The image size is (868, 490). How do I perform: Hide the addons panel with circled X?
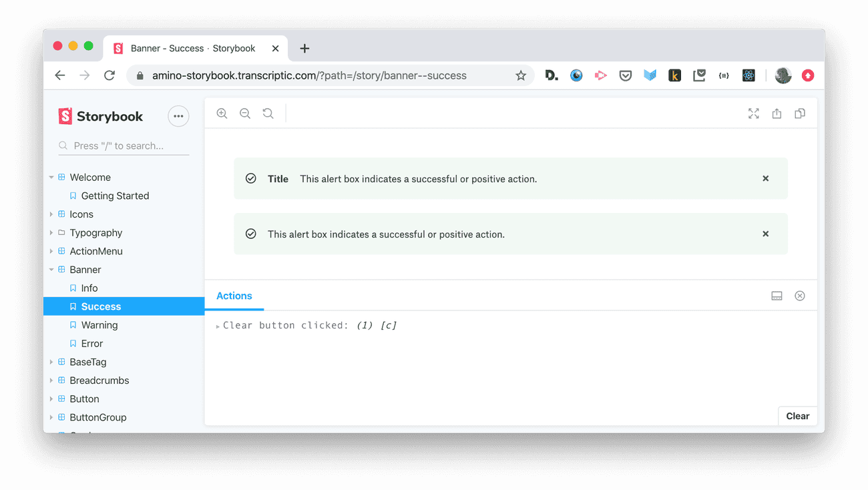[799, 296]
